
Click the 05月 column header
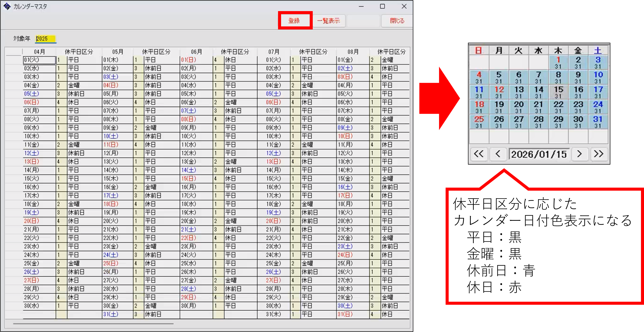[x=118, y=52]
